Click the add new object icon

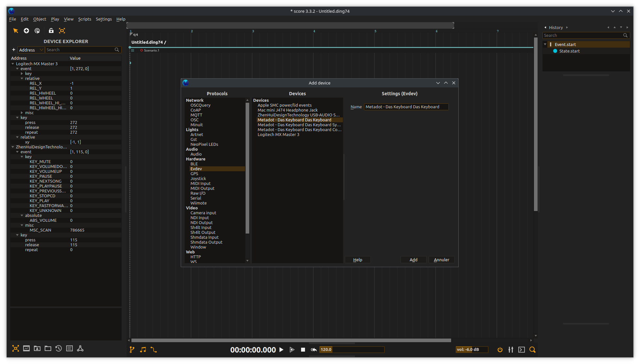click(x=27, y=30)
